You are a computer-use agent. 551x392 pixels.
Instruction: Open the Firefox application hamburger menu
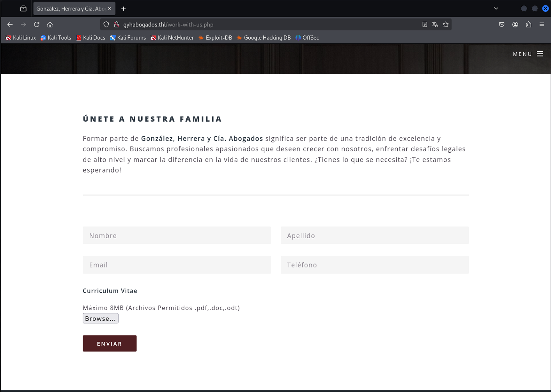(542, 25)
